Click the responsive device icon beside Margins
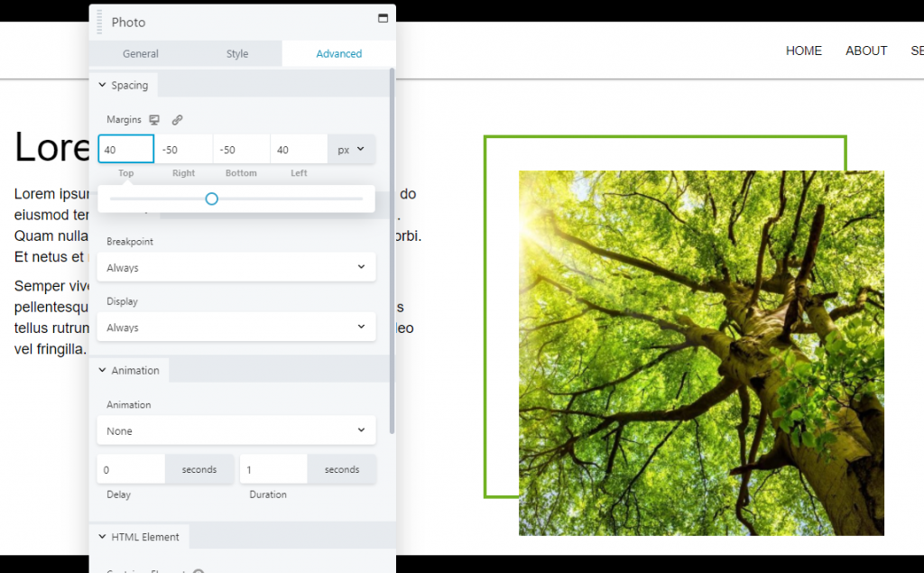This screenshot has height=573, width=924. pyautogui.click(x=154, y=120)
